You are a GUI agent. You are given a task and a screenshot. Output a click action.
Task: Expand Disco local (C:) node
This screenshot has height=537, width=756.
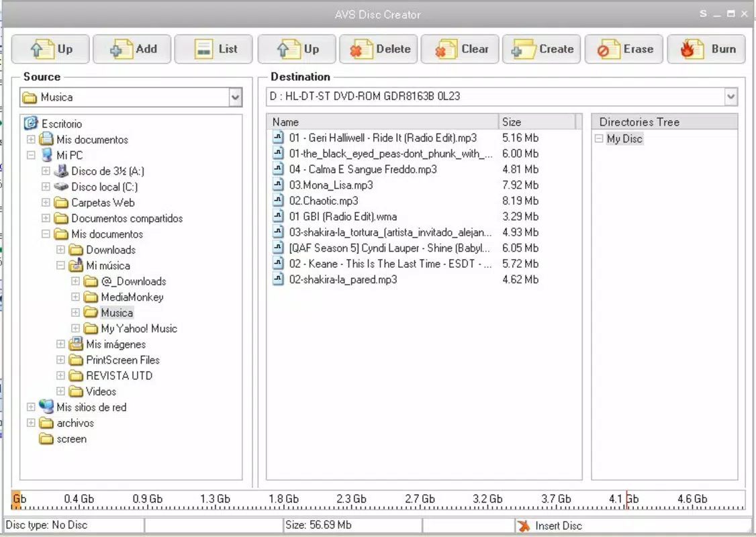coord(46,187)
